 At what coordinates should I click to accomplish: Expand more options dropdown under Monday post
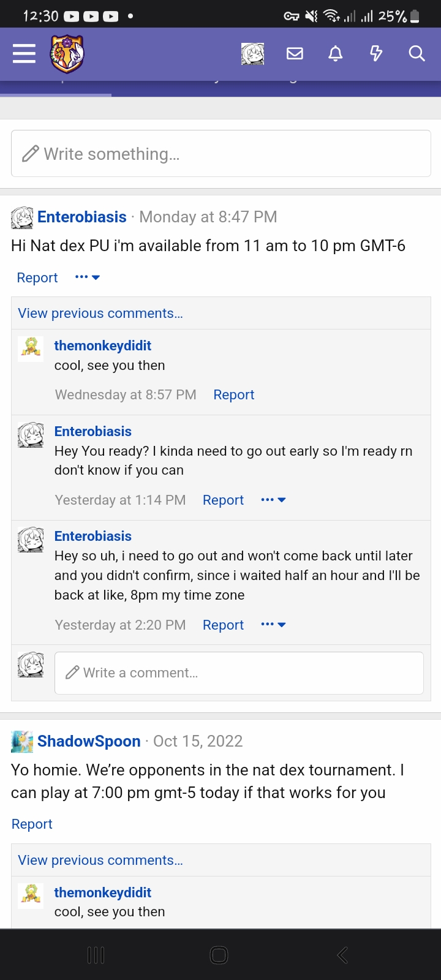tap(88, 277)
